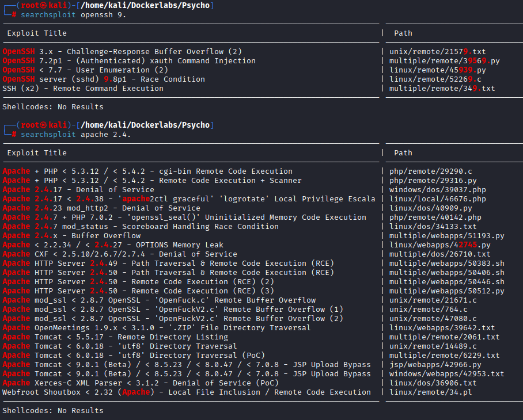Select the Apache 2.4.17 Denial of Service title
Image resolution: width=523 pixels, height=420 pixels.
78,190
